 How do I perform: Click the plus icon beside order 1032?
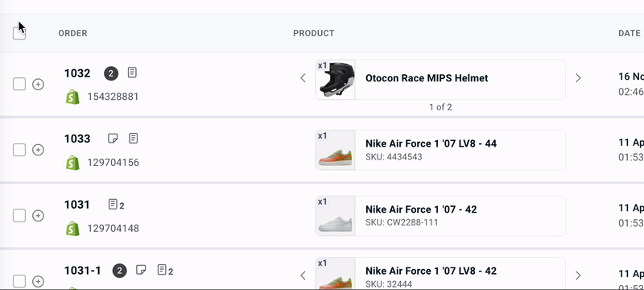[38, 85]
